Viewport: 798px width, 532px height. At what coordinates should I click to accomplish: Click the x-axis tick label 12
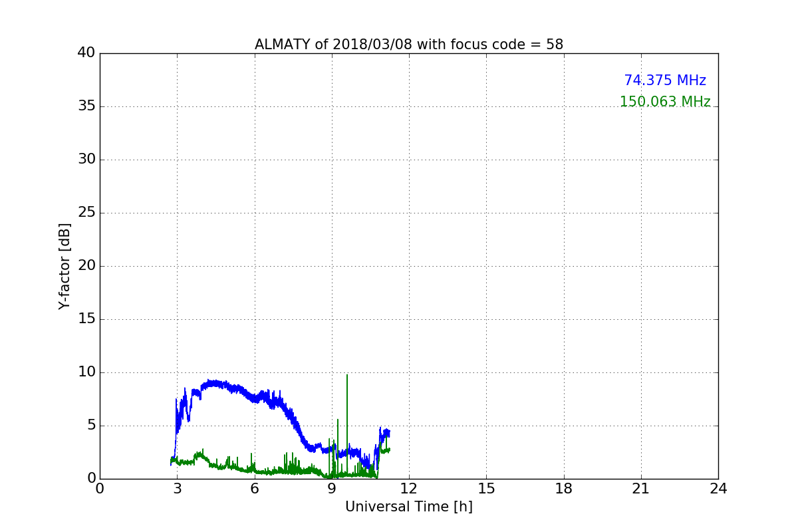[x=409, y=489]
